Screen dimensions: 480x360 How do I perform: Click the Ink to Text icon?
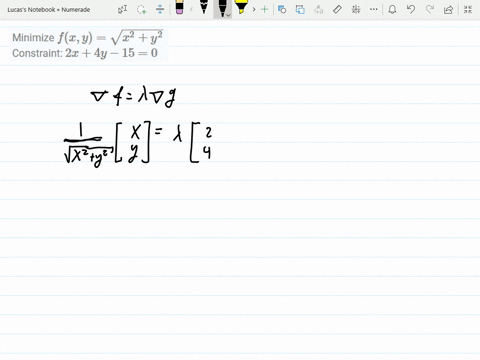[319, 9]
